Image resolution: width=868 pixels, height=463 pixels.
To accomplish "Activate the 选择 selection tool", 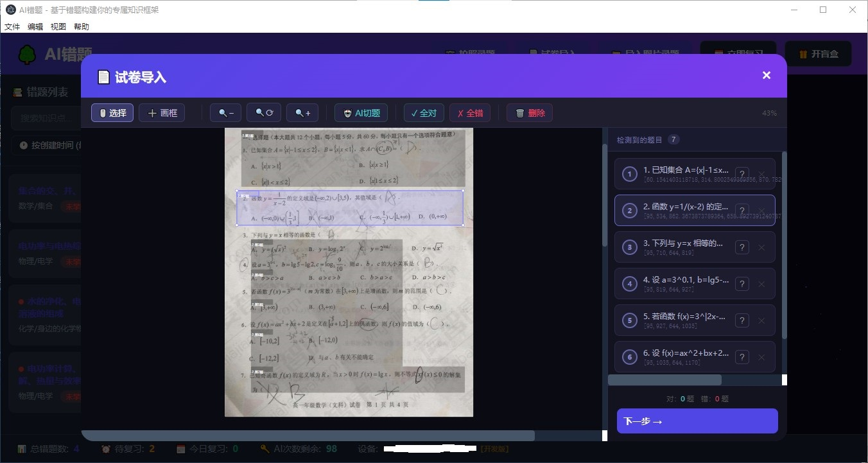I will point(112,113).
